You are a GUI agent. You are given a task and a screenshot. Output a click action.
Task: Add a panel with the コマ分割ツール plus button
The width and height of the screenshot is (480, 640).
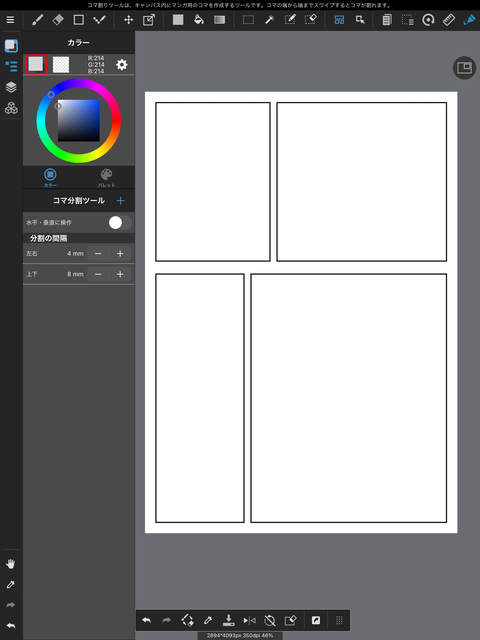click(120, 201)
